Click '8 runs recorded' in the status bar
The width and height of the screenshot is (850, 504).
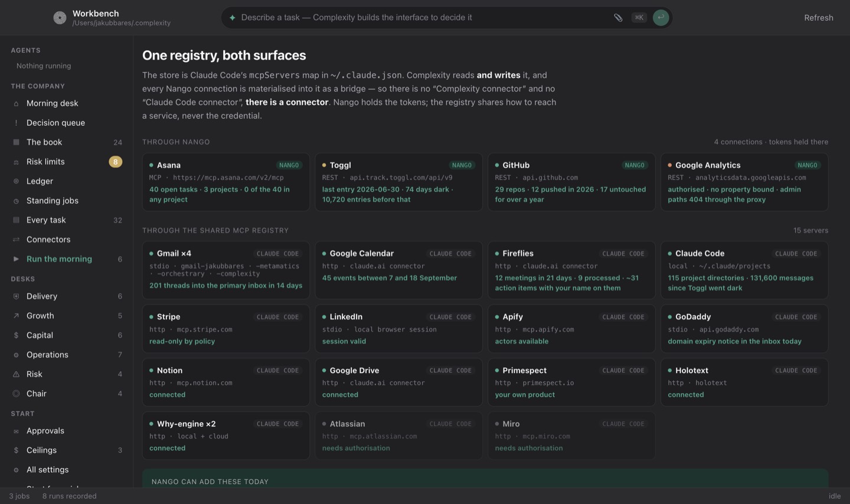pyautogui.click(x=69, y=496)
